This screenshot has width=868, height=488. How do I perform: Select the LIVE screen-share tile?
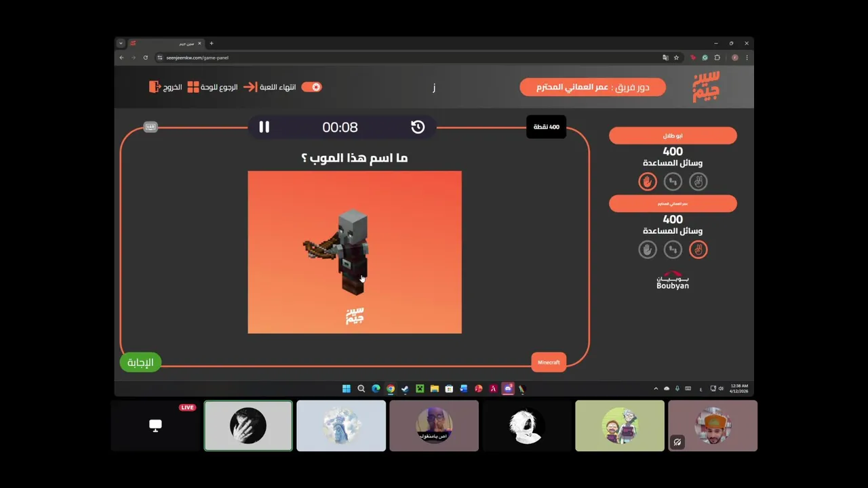(155, 426)
